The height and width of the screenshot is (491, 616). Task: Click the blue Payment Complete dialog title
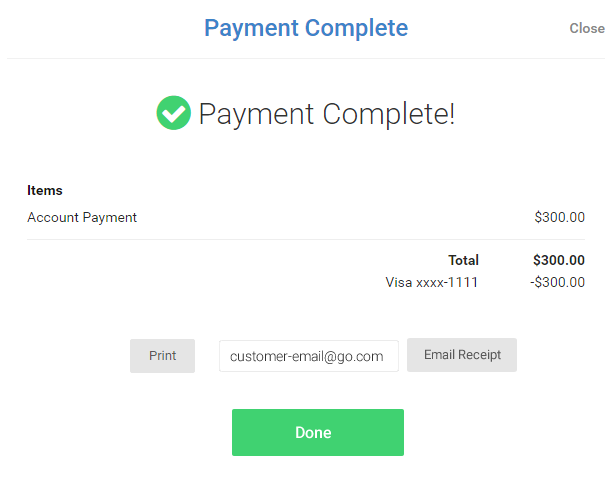(306, 28)
